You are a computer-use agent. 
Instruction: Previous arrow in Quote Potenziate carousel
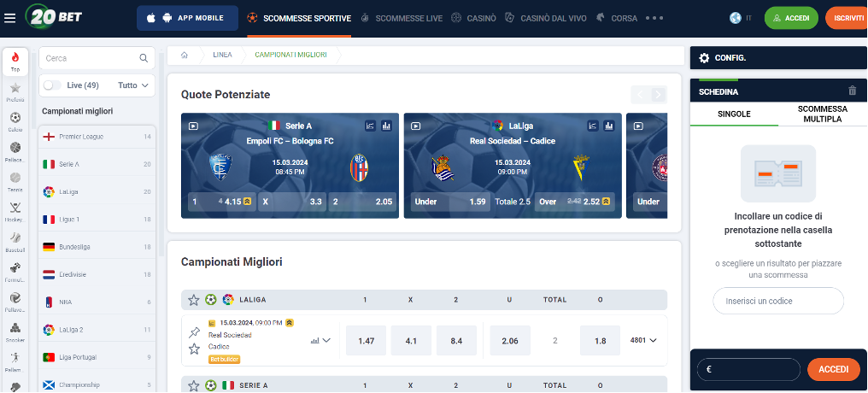click(640, 95)
